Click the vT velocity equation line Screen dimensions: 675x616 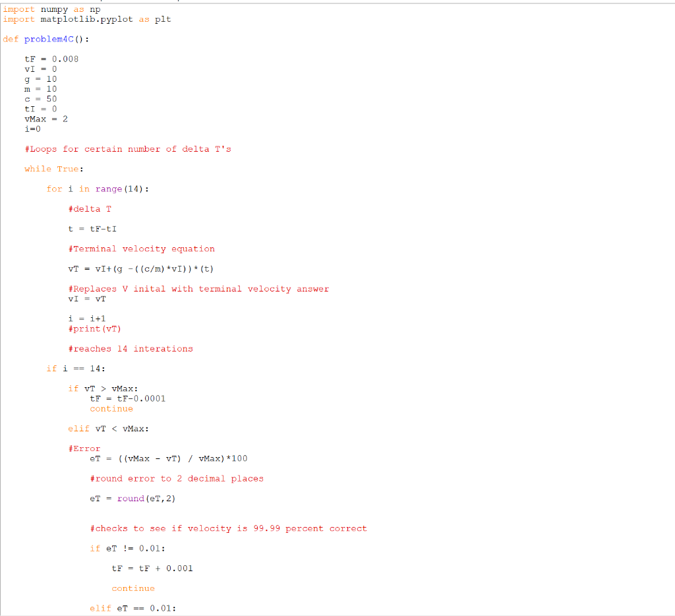127,268
